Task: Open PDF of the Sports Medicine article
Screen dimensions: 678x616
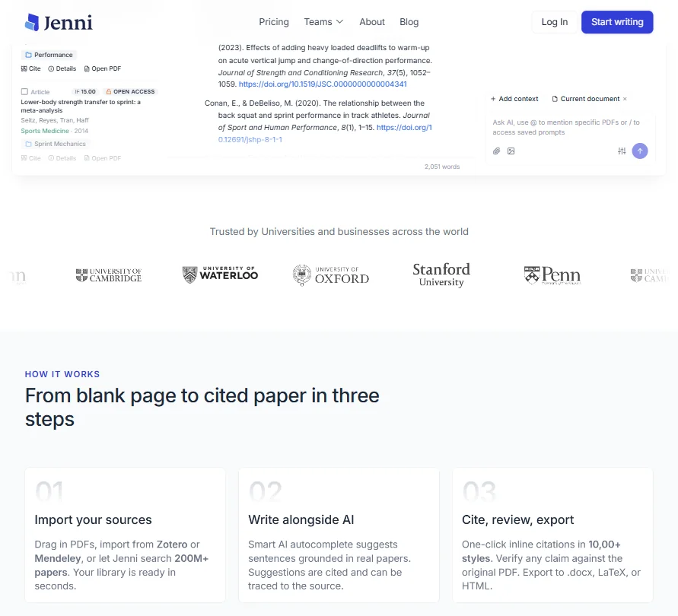Action: point(103,158)
